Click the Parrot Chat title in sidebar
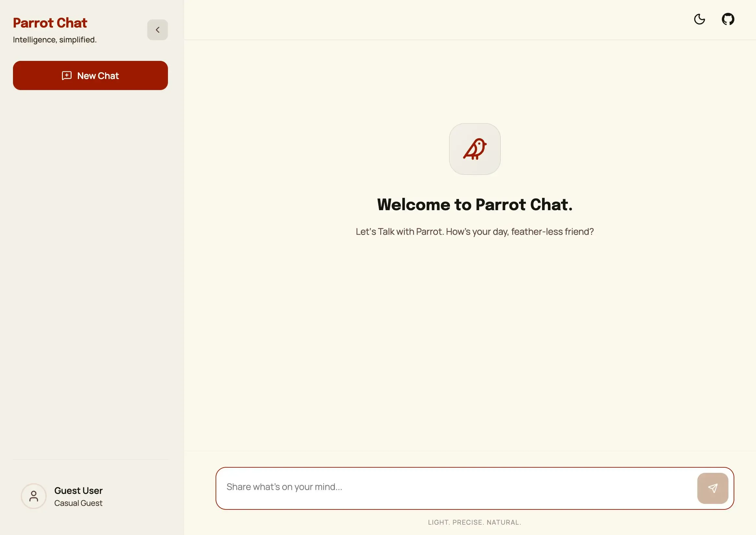Screen dimensions: 756x535 [x=50, y=23]
